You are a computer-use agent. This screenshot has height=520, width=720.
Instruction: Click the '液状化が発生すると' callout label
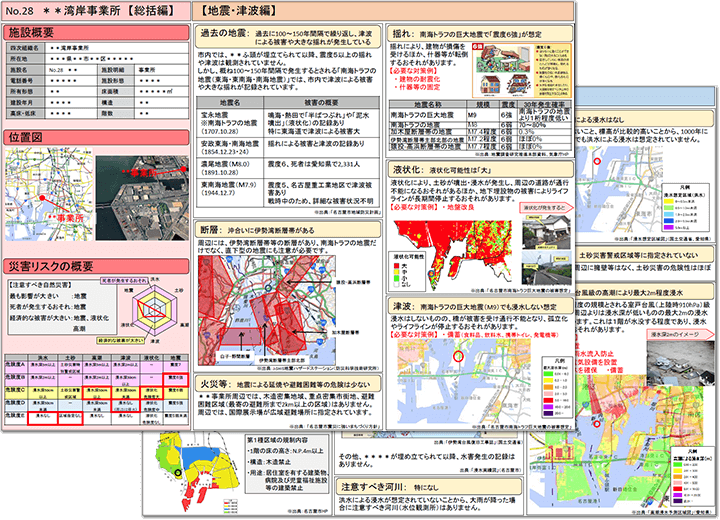coord(545,208)
